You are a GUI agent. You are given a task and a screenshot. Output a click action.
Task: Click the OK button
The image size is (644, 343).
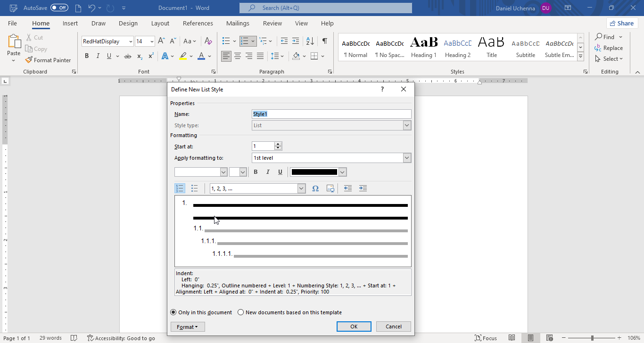click(x=354, y=327)
